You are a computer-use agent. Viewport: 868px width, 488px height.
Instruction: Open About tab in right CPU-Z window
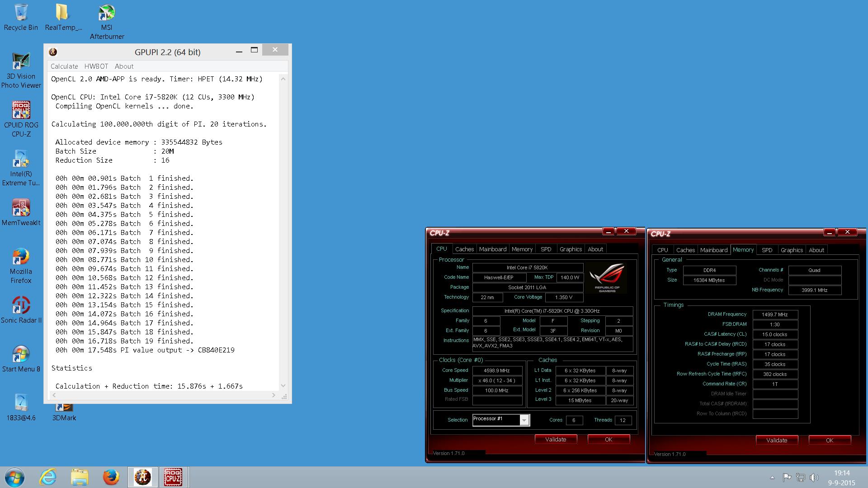pyautogui.click(x=816, y=250)
